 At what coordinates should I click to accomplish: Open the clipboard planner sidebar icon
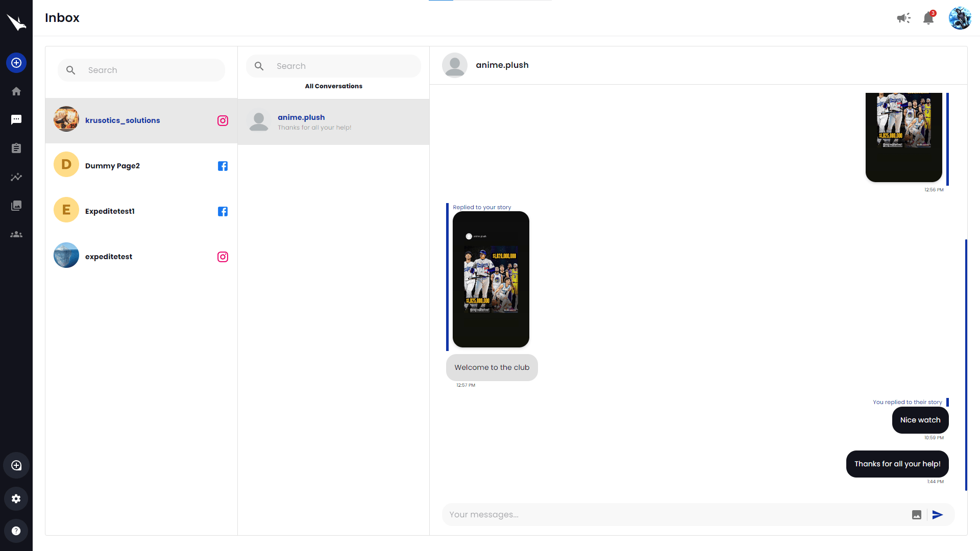pyautogui.click(x=16, y=148)
